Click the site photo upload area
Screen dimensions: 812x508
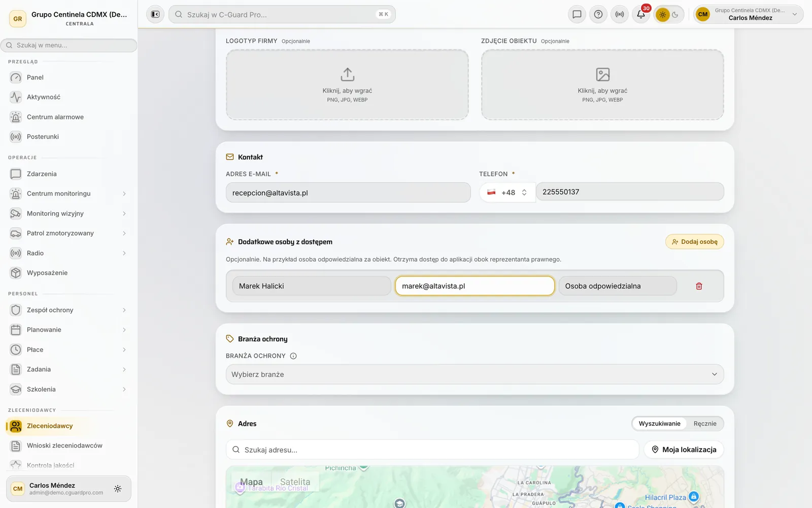602,84
